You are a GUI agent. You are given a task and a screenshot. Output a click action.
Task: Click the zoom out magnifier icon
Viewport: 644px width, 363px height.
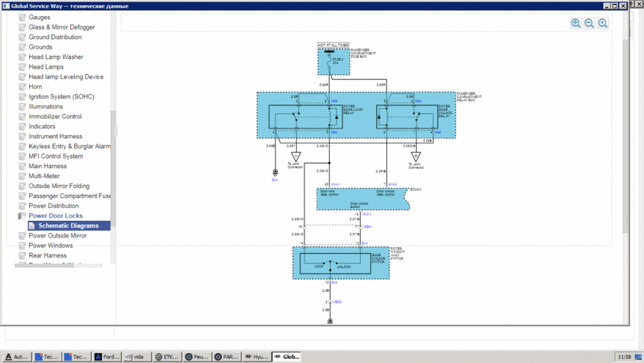pyautogui.click(x=589, y=23)
